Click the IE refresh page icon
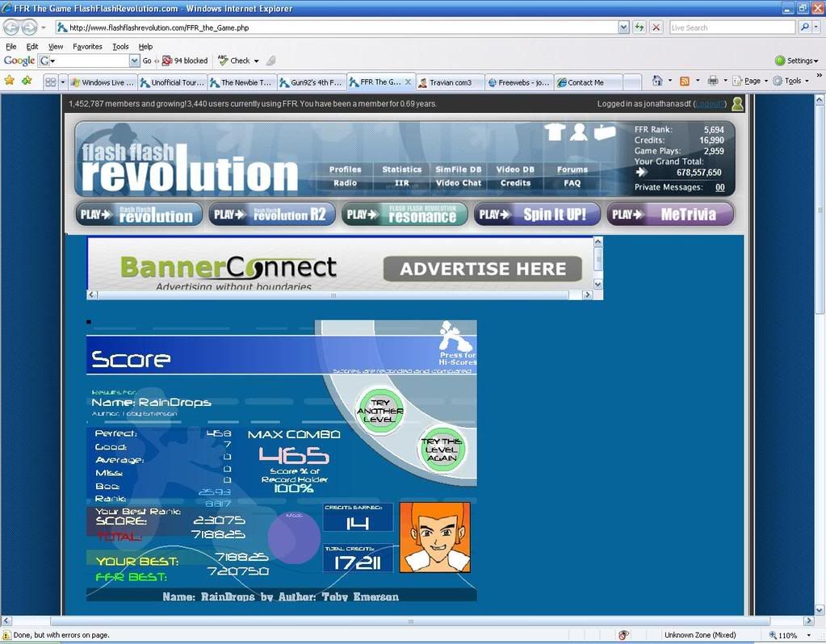This screenshot has width=826, height=644. [x=639, y=27]
